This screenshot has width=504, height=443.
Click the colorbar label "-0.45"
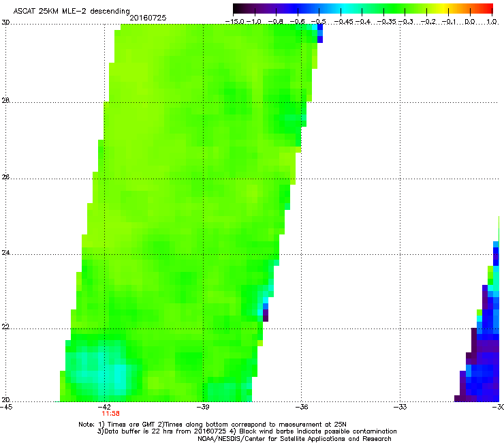[343, 22]
